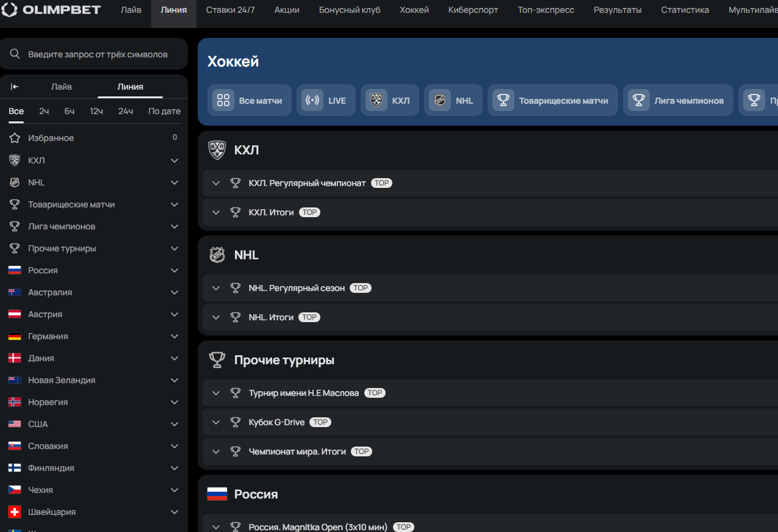Click the broadcast icon on LIVE chip
Viewport: 778px width, 532px height.
[312, 100]
